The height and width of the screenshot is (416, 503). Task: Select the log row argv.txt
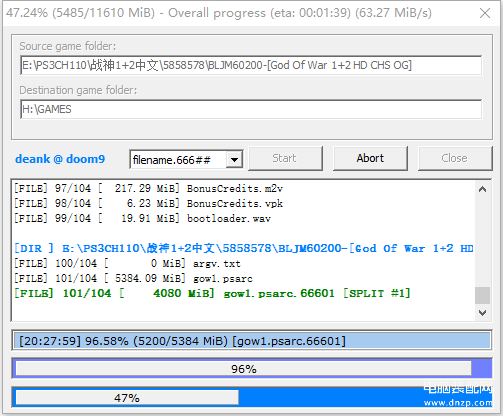coord(127,263)
